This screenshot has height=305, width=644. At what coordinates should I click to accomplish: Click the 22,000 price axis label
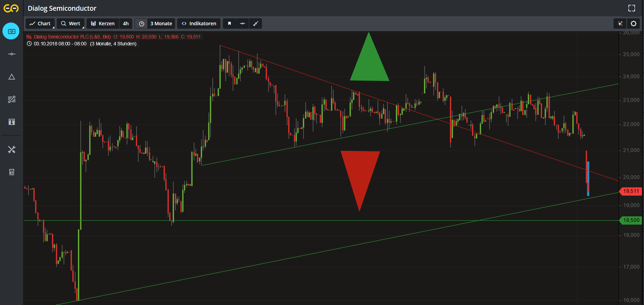[631, 124]
